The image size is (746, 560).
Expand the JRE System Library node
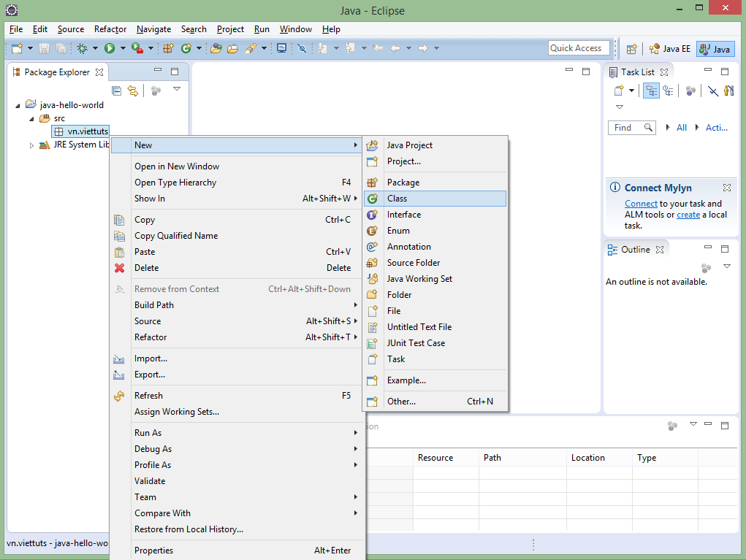[x=32, y=145]
